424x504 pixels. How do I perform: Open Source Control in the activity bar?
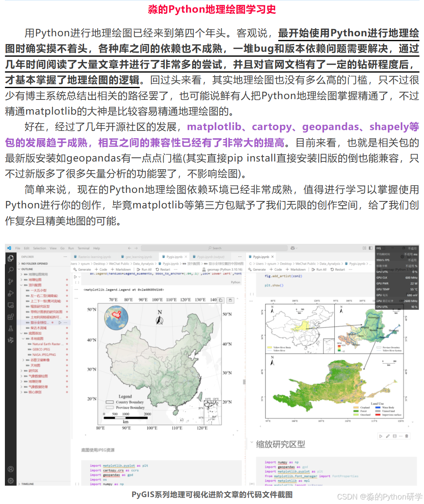click(x=11, y=281)
